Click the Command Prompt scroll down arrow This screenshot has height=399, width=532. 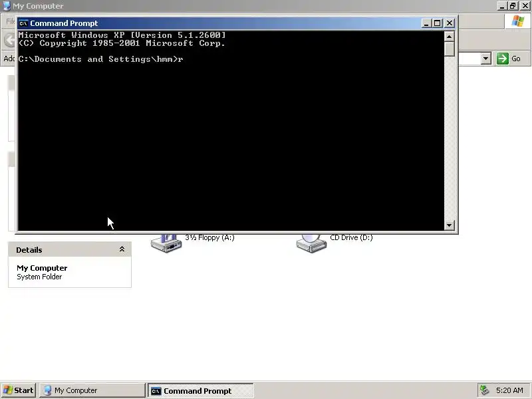[x=450, y=225]
